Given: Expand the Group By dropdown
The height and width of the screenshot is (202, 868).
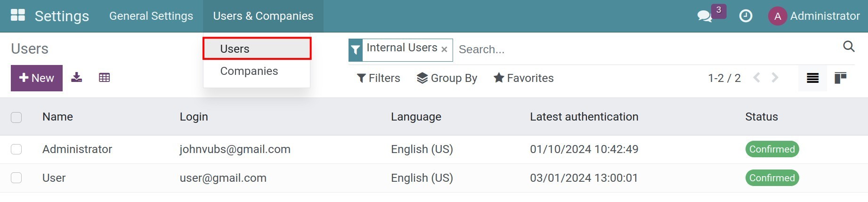Looking at the screenshot, I should point(447,78).
